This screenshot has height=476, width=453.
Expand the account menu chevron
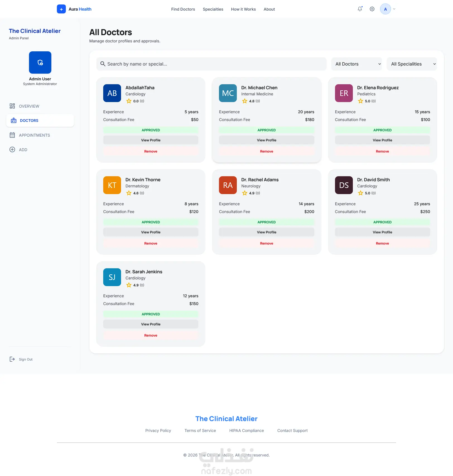point(394,9)
